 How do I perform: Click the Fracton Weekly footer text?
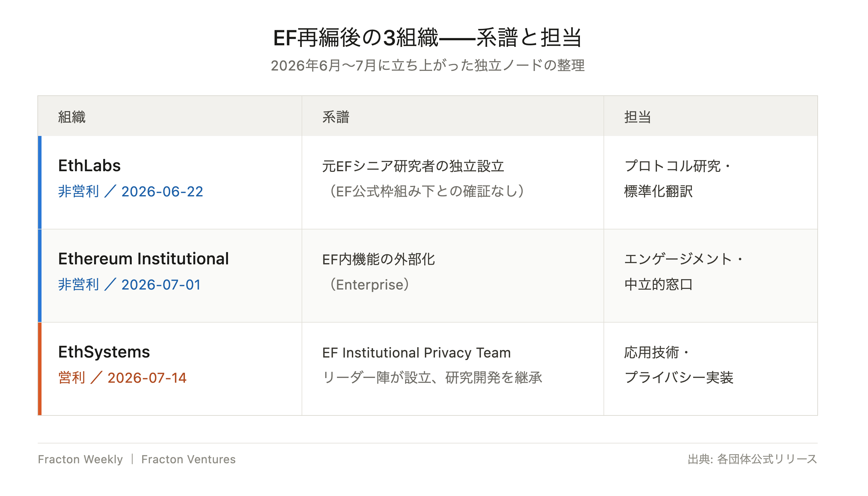pos(80,459)
